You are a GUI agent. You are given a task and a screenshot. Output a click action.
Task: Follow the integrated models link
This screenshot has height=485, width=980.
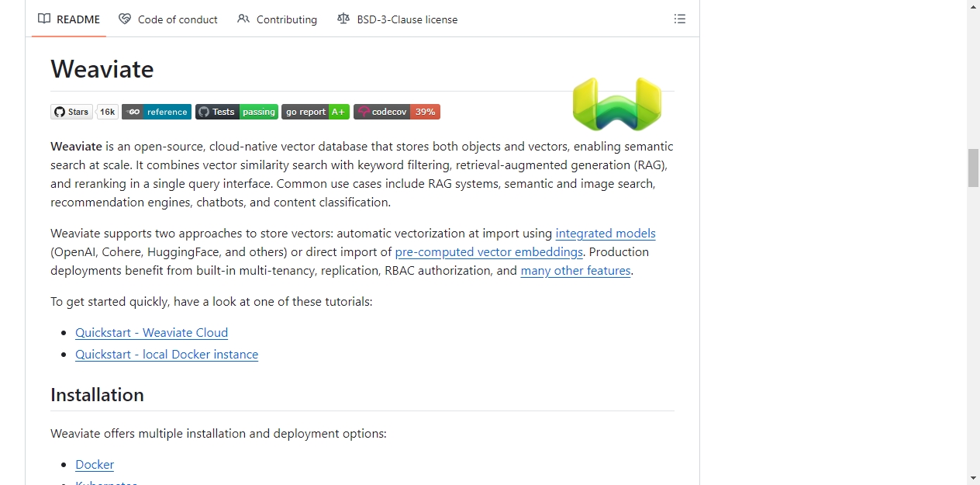pyautogui.click(x=606, y=233)
